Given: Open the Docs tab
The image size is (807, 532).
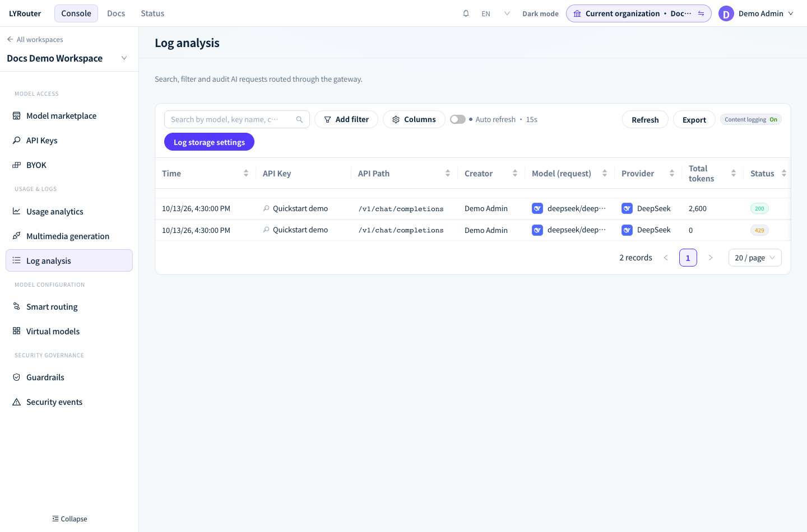Looking at the screenshot, I should (x=116, y=13).
